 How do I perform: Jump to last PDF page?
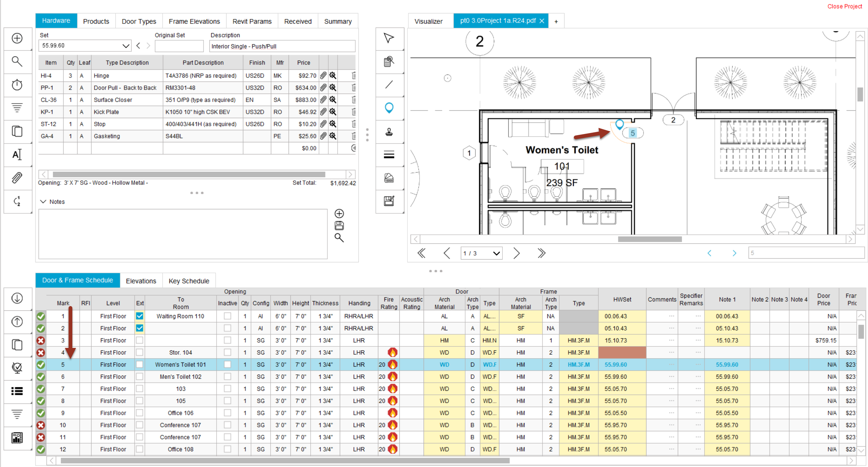point(542,253)
